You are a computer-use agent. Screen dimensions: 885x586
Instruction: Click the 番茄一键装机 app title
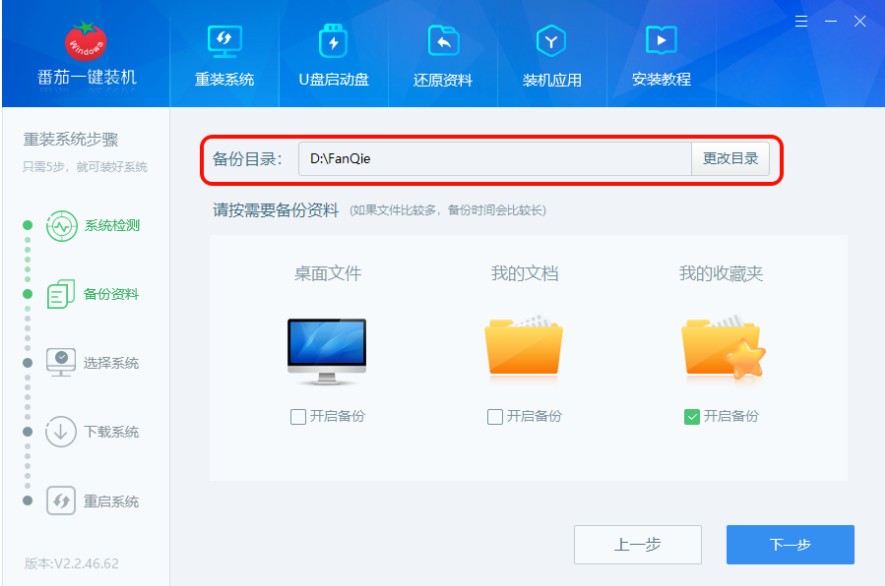(86, 77)
